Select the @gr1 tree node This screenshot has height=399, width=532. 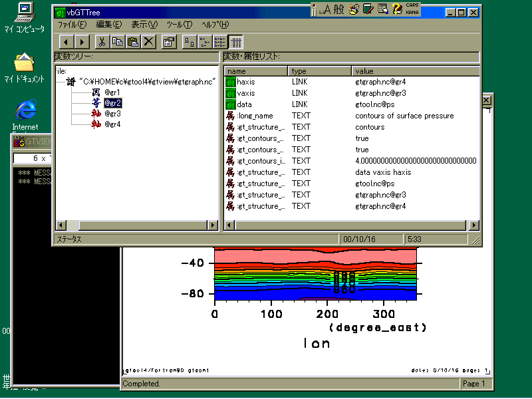click(x=112, y=92)
